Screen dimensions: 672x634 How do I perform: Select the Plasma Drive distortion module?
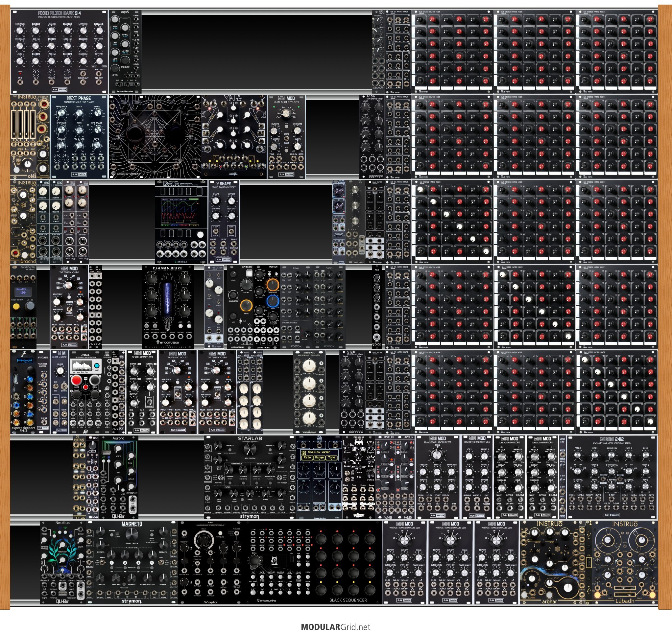(x=168, y=307)
